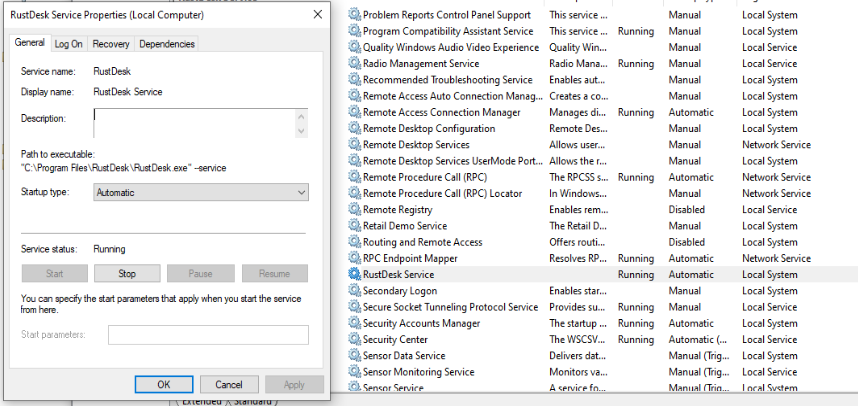Screen dimensions: 858x406
Task: Click the Description box down scroll arrow
Action: 302,131
